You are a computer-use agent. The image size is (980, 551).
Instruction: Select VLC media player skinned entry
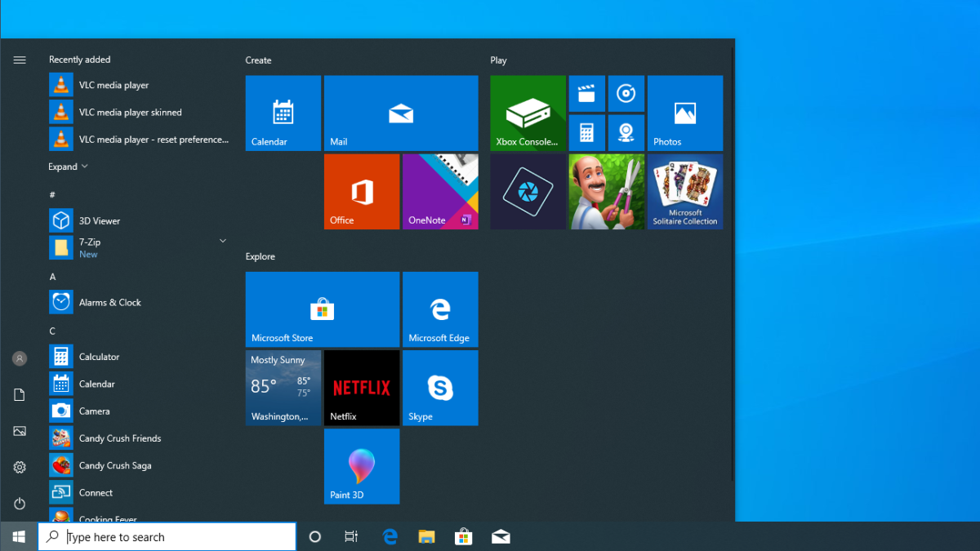coord(130,112)
